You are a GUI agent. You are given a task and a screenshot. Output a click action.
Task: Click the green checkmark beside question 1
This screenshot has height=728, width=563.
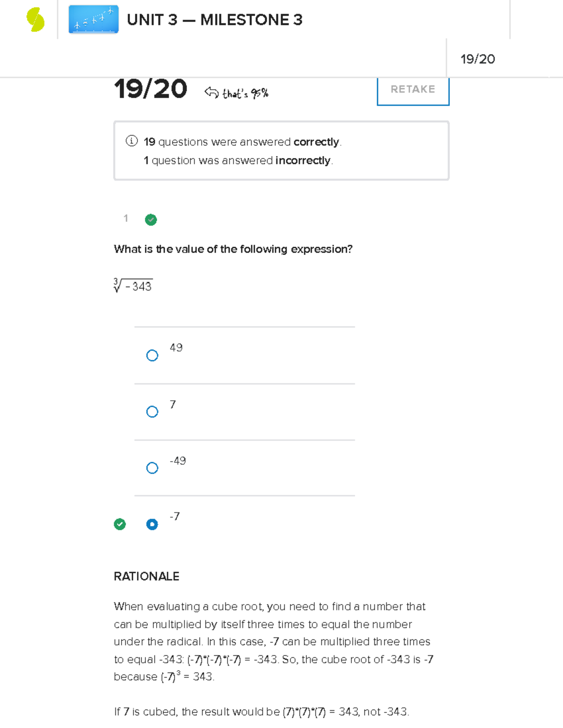pyautogui.click(x=151, y=219)
